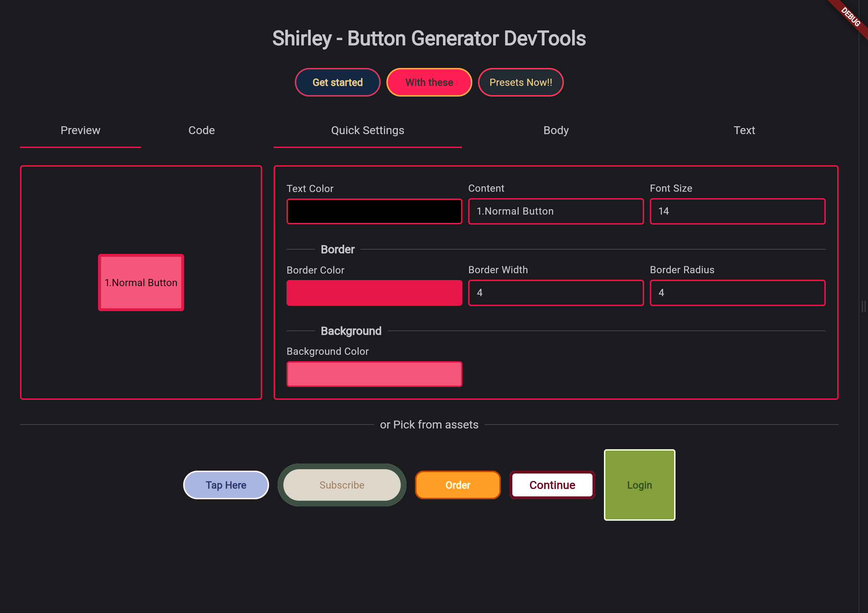The image size is (868, 613).
Task: Switch to the Code tab
Action: [201, 131]
